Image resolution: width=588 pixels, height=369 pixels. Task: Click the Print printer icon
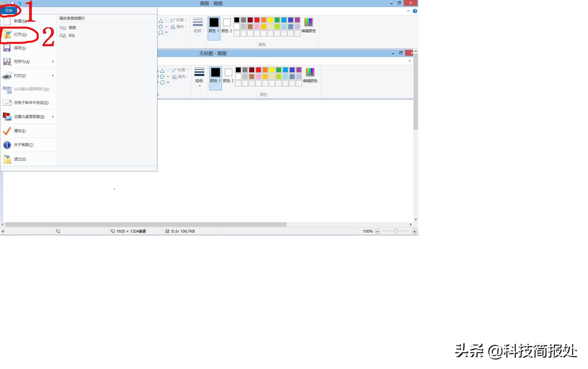(x=7, y=75)
